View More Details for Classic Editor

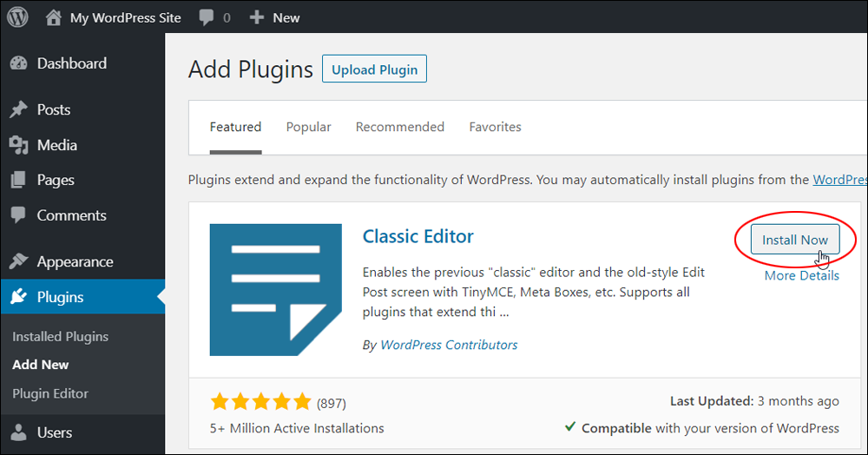(x=801, y=275)
